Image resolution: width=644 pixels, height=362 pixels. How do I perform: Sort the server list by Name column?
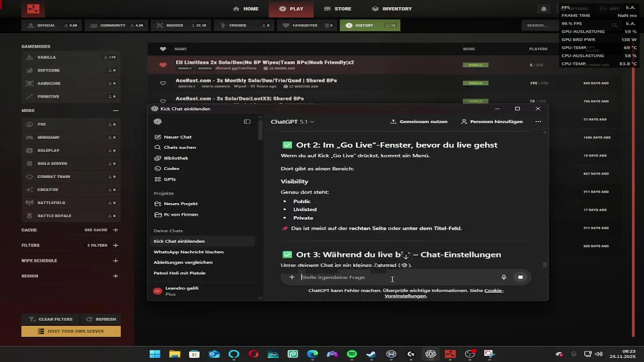click(x=181, y=49)
